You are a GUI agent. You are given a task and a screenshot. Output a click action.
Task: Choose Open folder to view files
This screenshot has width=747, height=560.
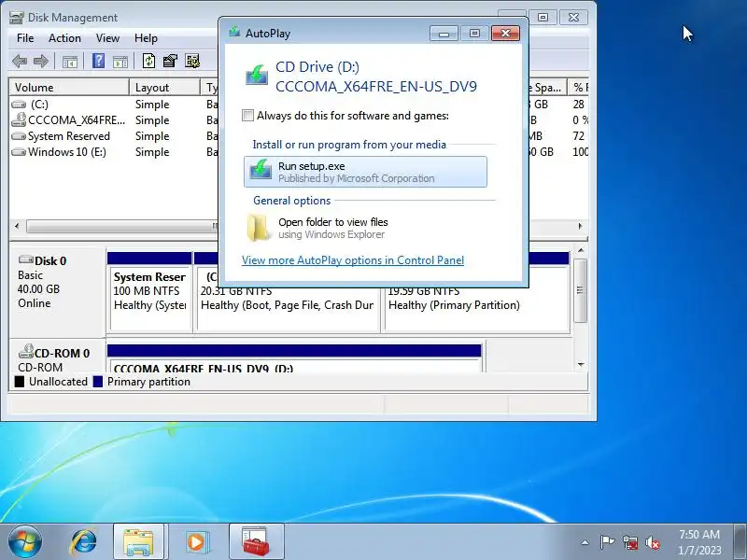[365, 228]
